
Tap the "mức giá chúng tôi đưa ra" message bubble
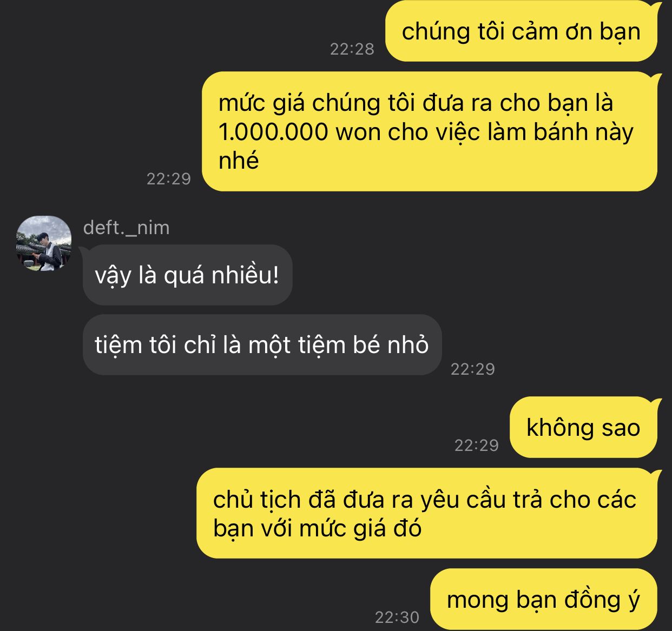(x=430, y=131)
